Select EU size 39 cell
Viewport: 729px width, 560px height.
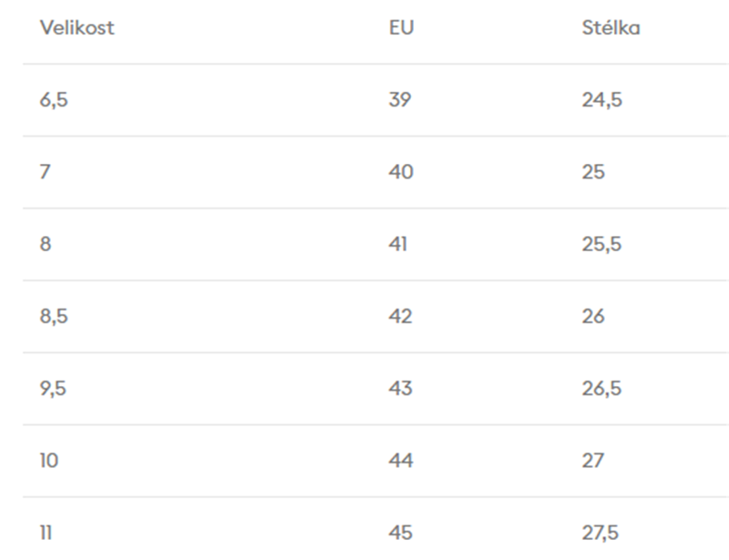(400, 100)
